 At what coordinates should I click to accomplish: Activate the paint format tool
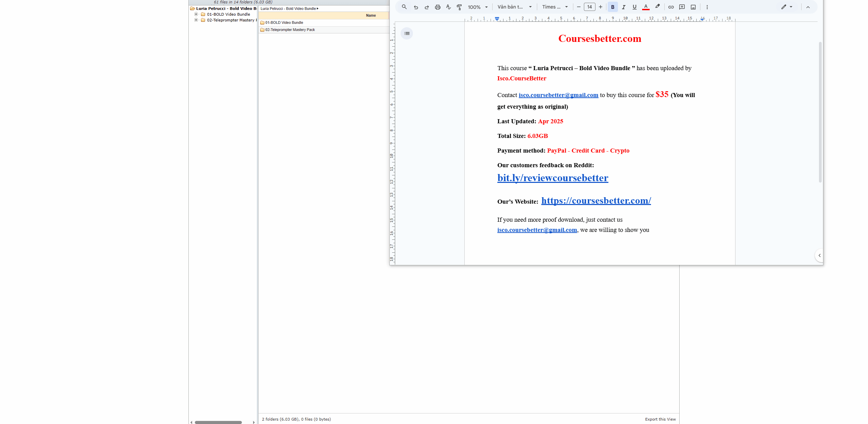459,7
